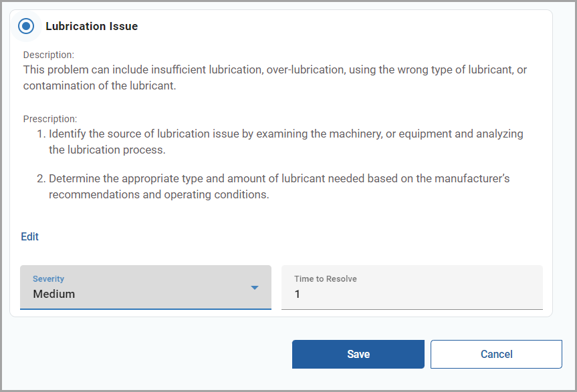Click the Edit link
The height and width of the screenshot is (392, 577).
point(29,236)
